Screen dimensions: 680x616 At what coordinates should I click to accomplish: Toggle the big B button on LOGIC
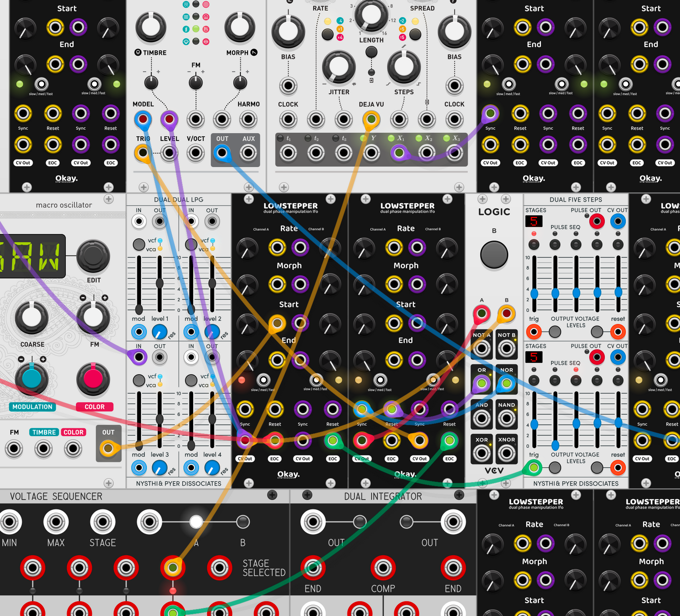click(494, 255)
